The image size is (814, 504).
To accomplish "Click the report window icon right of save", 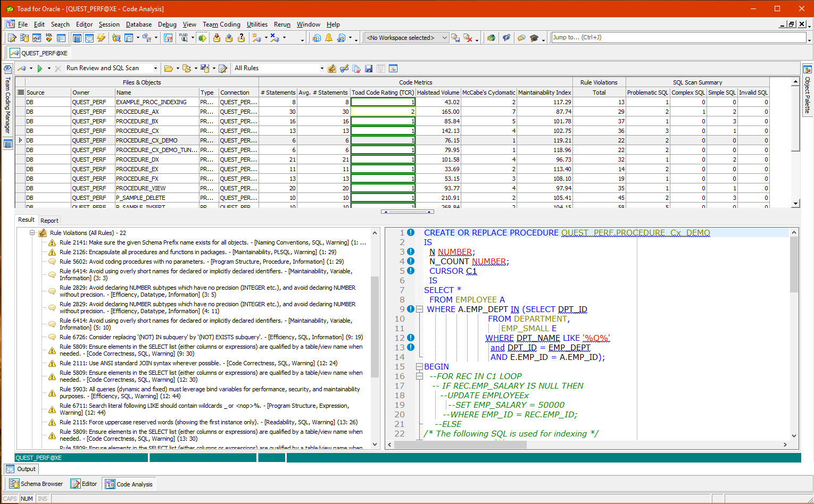I will (x=393, y=69).
